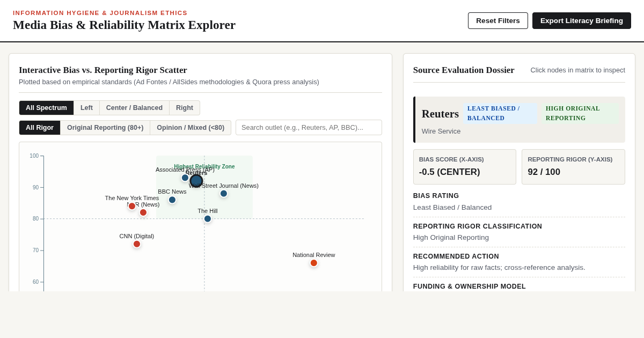Focus the Search outlet field
This screenshot has height=338, width=644.
coord(309,128)
